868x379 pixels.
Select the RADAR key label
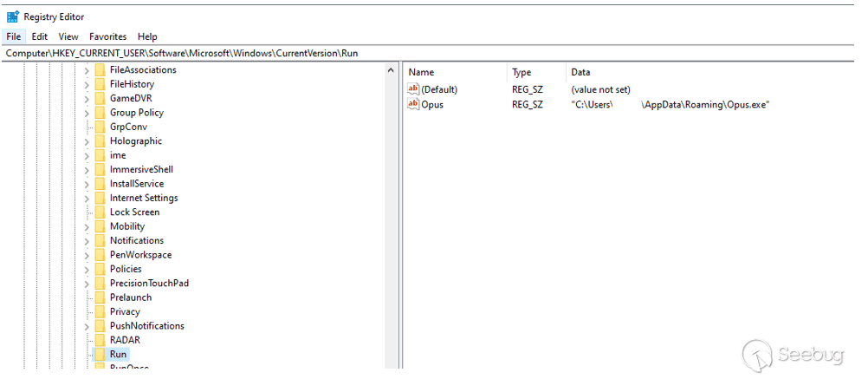click(x=125, y=340)
